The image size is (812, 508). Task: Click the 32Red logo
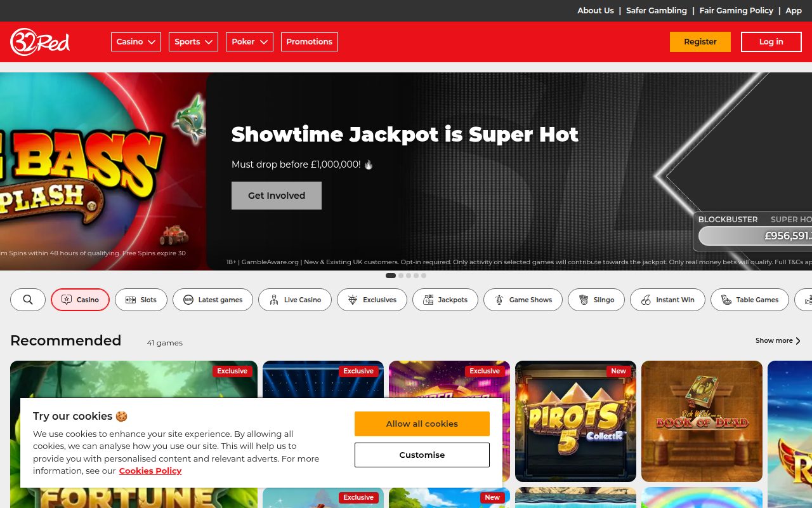coord(40,42)
